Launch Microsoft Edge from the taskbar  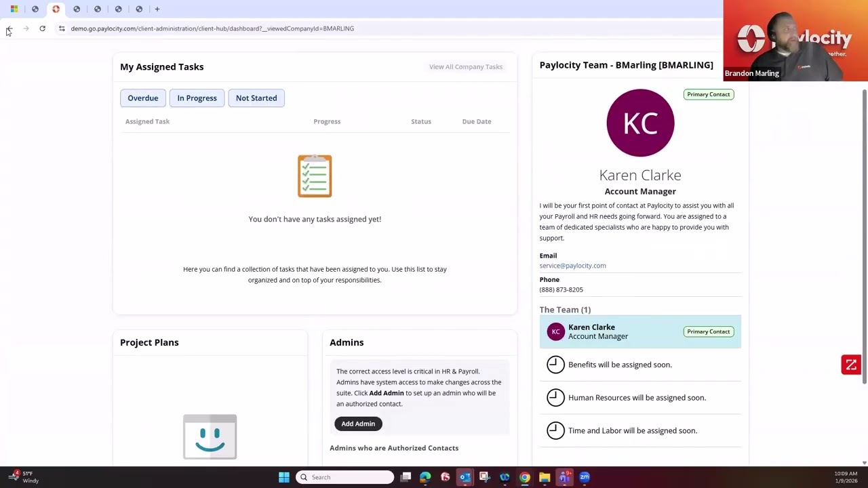pos(425,477)
